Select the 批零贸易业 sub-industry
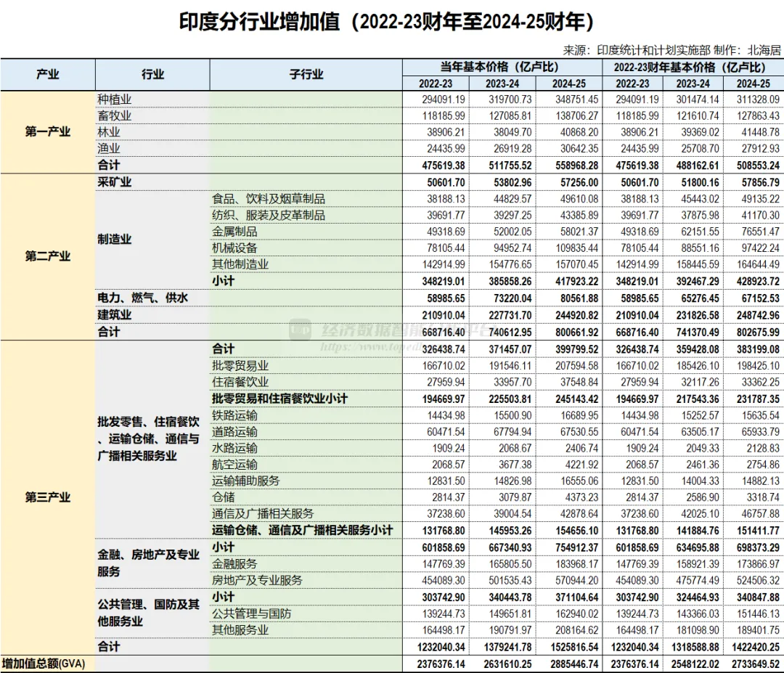This screenshot has height=673, width=784. (240, 366)
